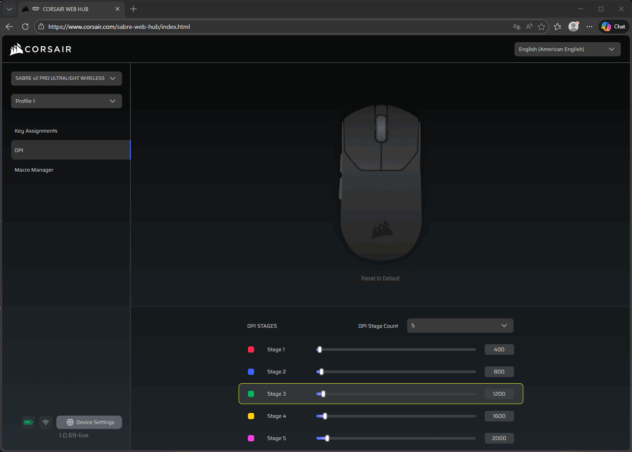Select the green Stage 3 color indicator
The image size is (632, 452).
pyautogui.click(x=251, y=394)
